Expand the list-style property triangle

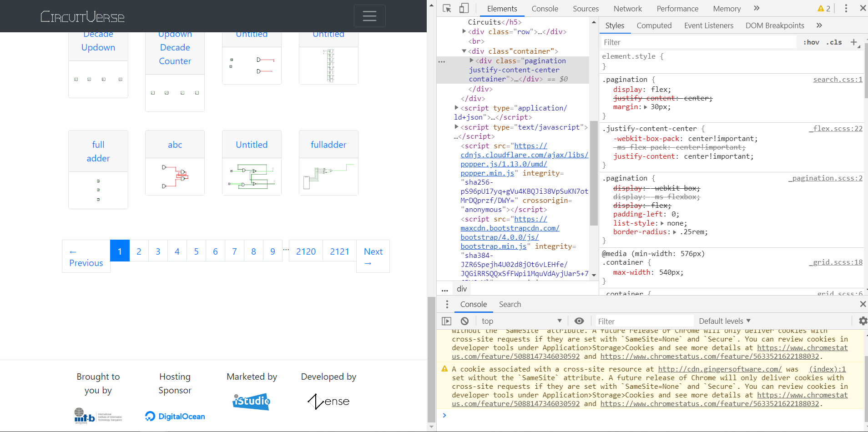(x=662, y=223)
